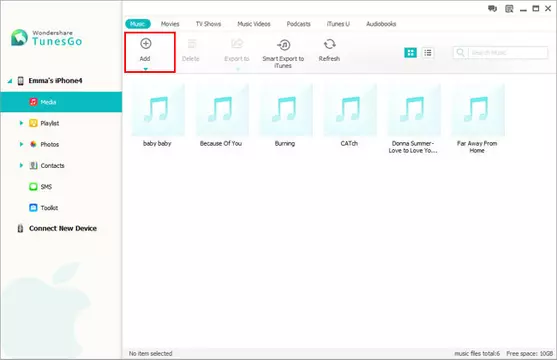Expand the Contacts tree item

point(21,165)
